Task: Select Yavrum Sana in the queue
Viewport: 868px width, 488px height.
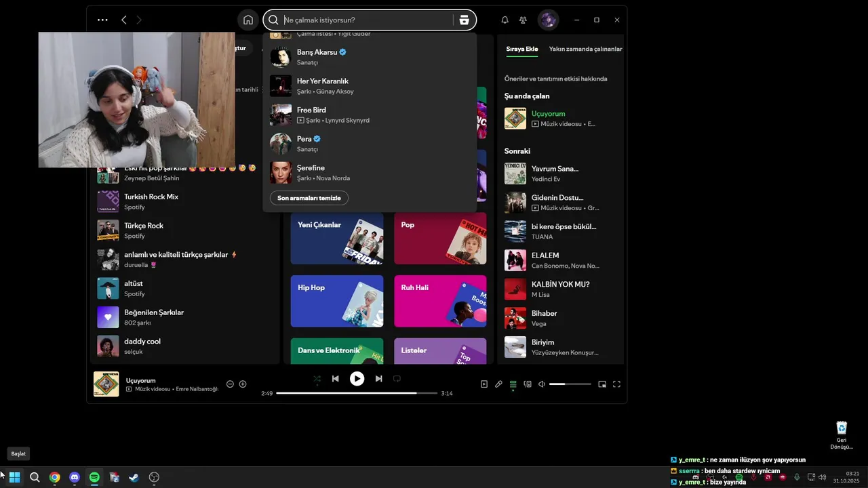Action: tap(561, 174)
